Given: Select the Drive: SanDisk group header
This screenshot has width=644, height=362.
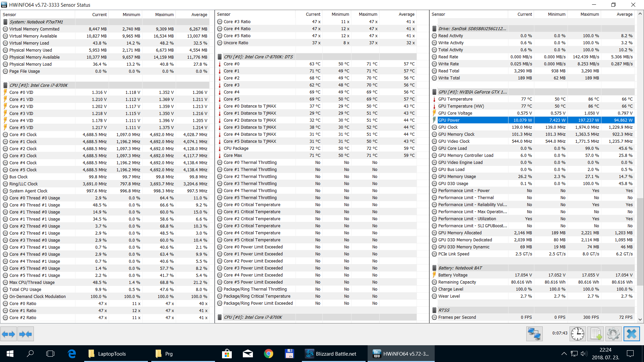Looking at the screenshot, I should [532, 28].
